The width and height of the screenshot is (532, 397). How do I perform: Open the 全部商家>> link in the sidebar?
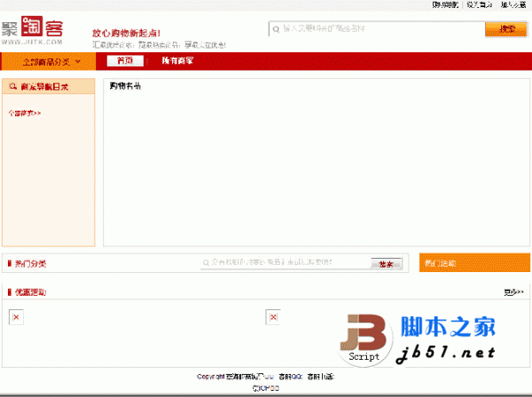tap(25, 113)
